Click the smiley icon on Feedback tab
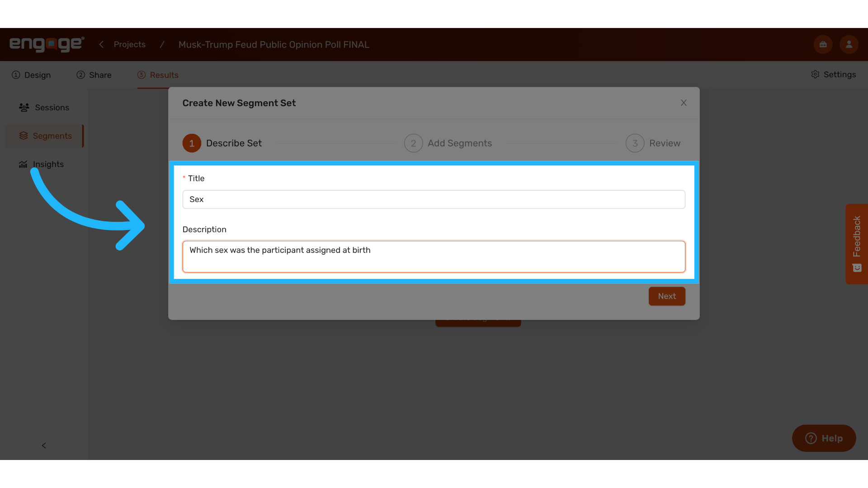The width and height of the screenshot is (868, 488). (857, 268)
